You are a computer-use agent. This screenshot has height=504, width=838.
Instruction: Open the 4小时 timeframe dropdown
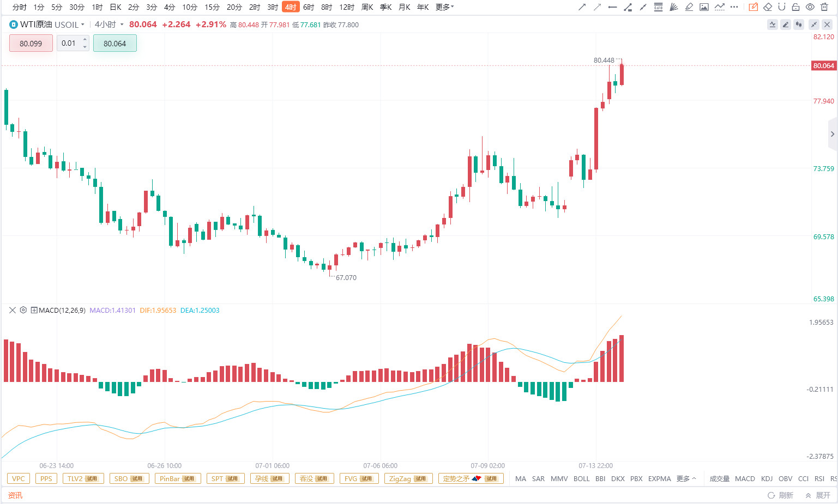click(109, 25)
